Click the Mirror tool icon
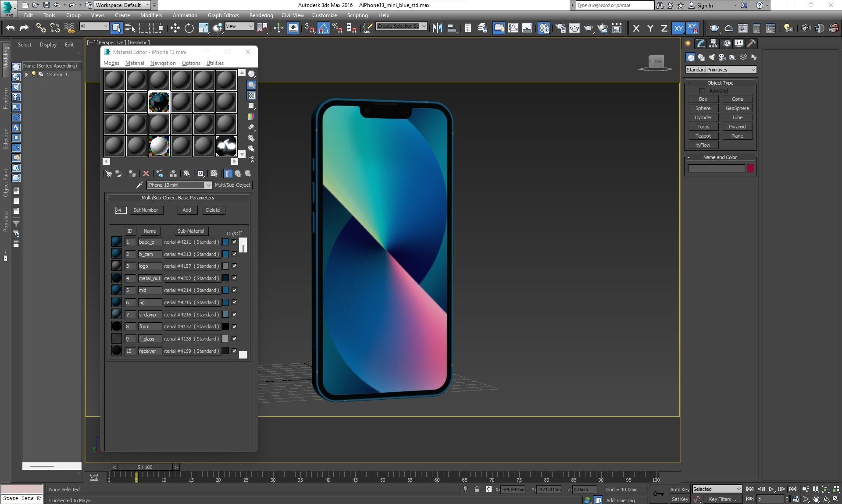This screenshot has height=504, width=842. [x=437, y=28]
